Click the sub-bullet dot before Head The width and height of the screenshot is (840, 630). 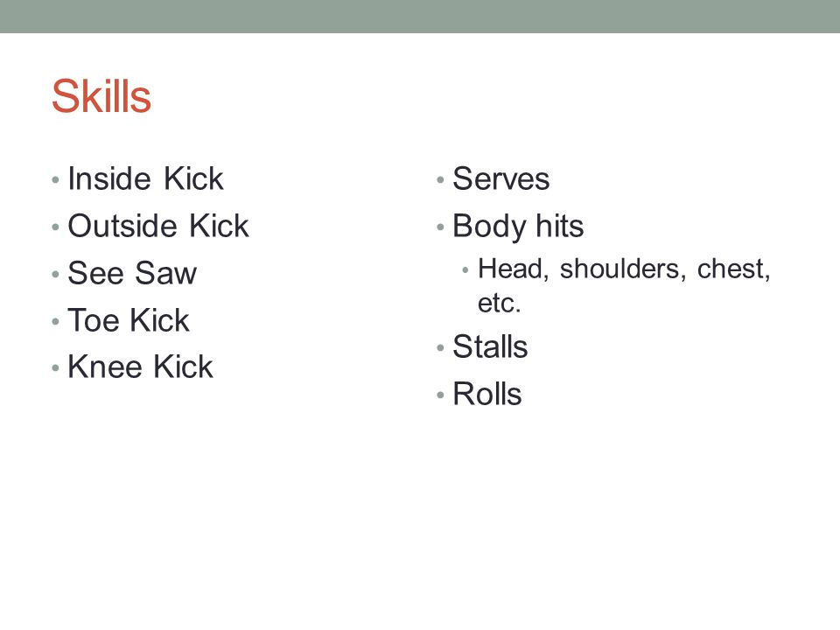[x=465, y=270]
